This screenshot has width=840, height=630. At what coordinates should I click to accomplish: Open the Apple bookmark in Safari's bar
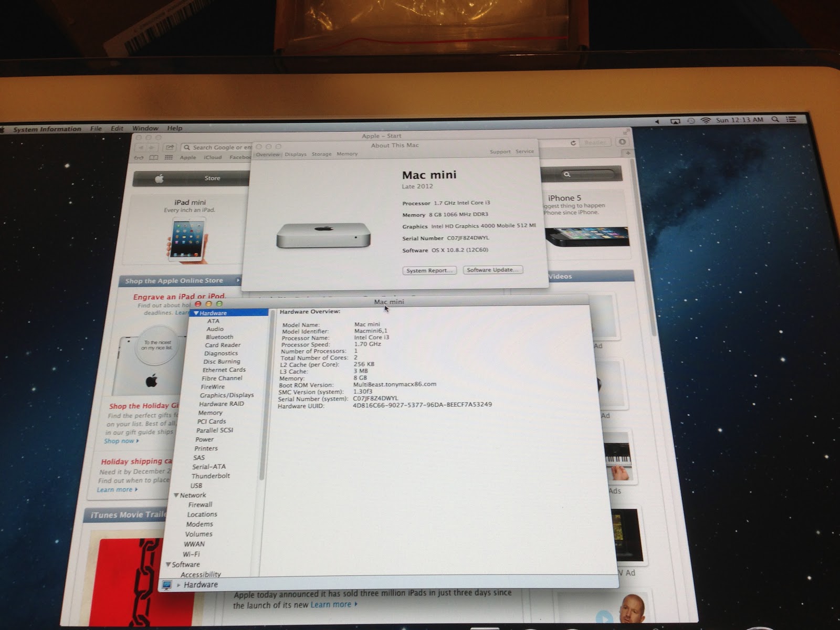188,157
